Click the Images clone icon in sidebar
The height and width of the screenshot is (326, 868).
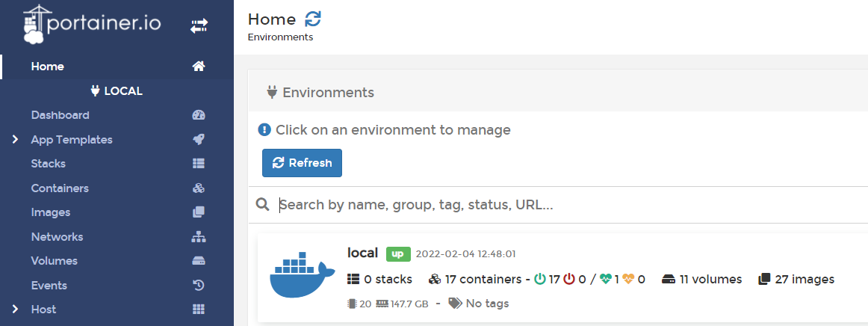click(199, 212)
